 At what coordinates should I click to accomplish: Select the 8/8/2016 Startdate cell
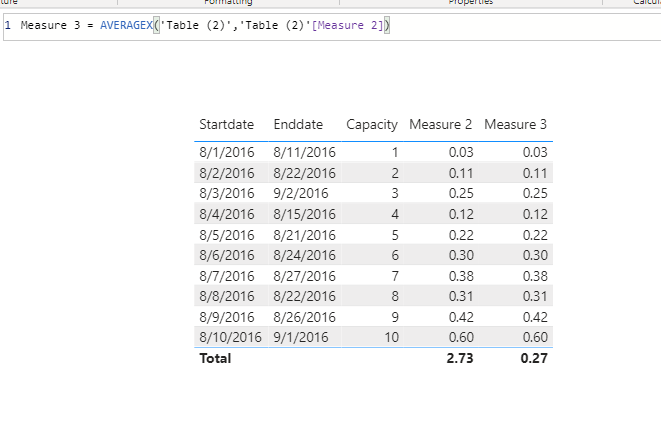point(227,296)
